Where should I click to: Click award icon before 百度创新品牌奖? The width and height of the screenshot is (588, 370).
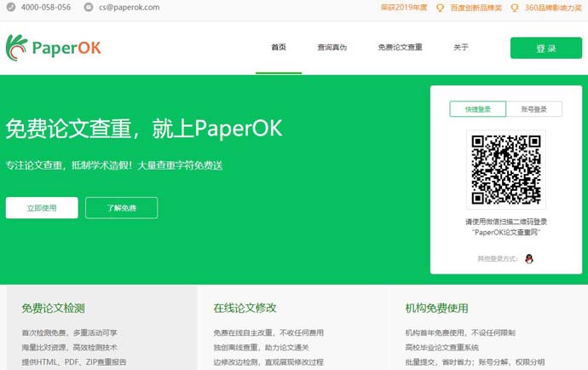[x=441, y=8]
